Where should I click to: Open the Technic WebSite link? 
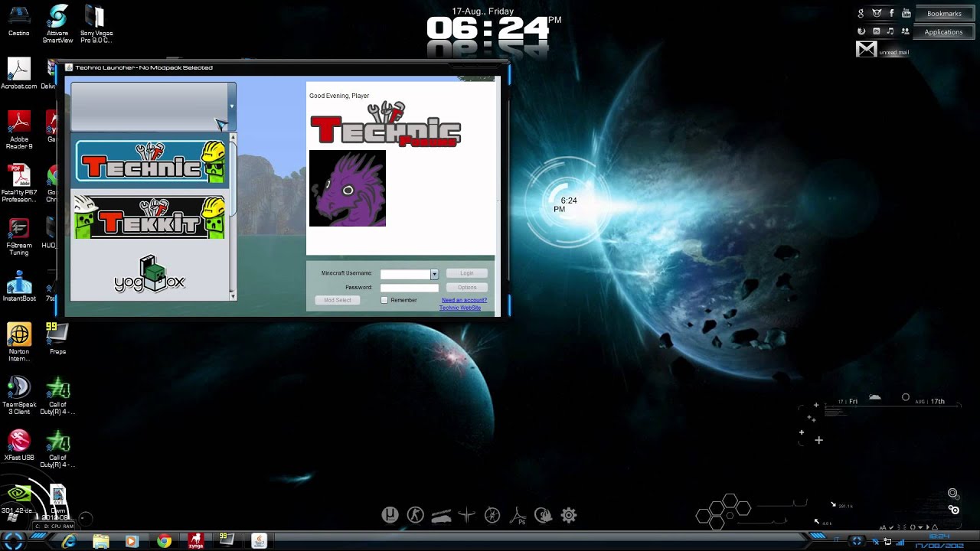click(460, 308)
